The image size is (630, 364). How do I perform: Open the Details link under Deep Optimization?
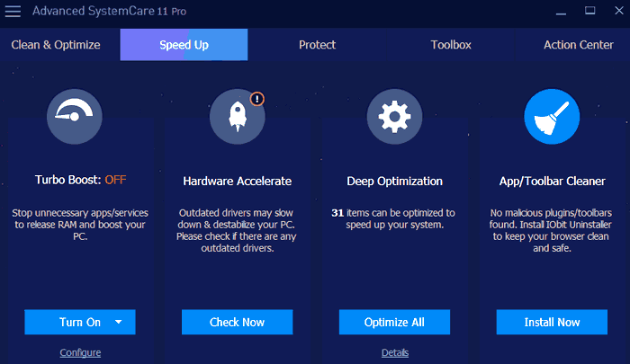coord(395,352)
